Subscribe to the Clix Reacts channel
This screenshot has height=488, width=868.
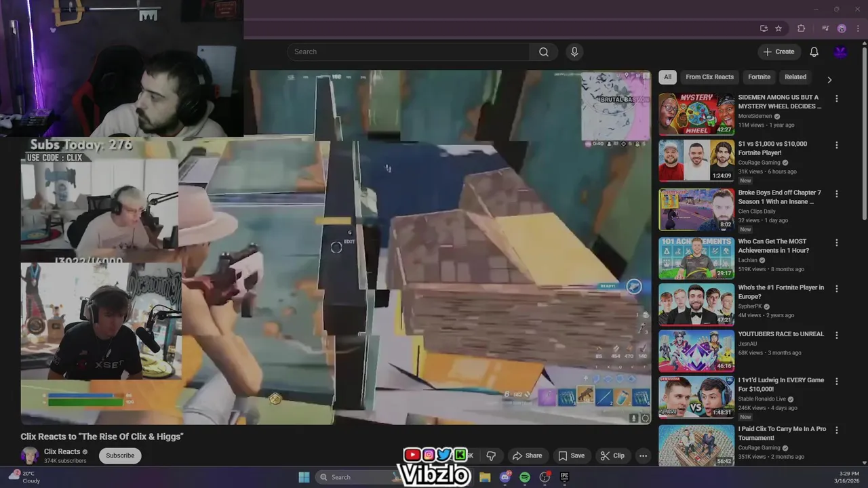120,455
